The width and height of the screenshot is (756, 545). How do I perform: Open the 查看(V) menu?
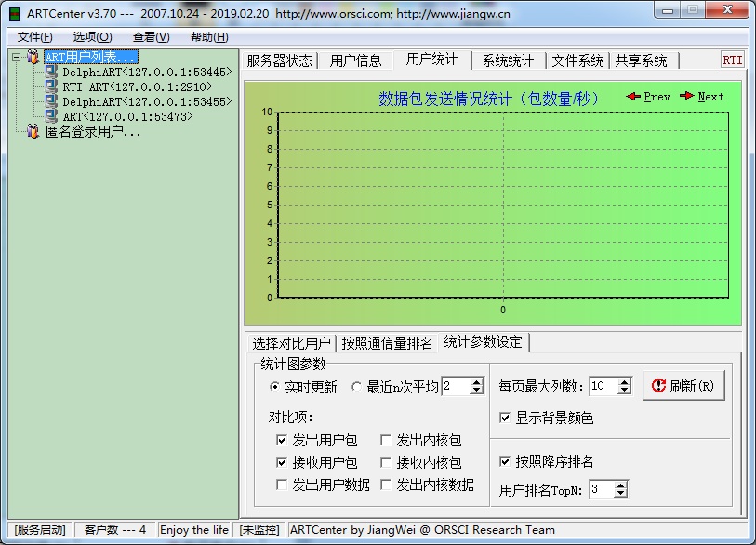tap(151, 37)
